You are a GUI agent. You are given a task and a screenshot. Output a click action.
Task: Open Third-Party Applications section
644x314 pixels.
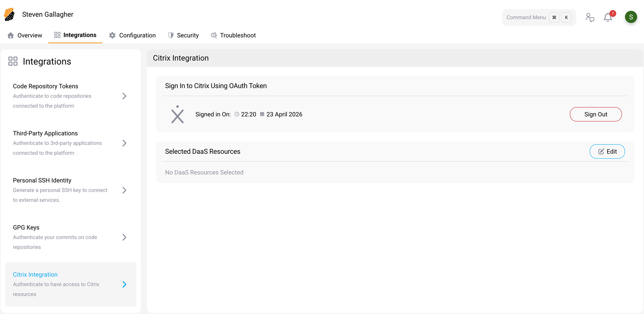pos(71,143)
